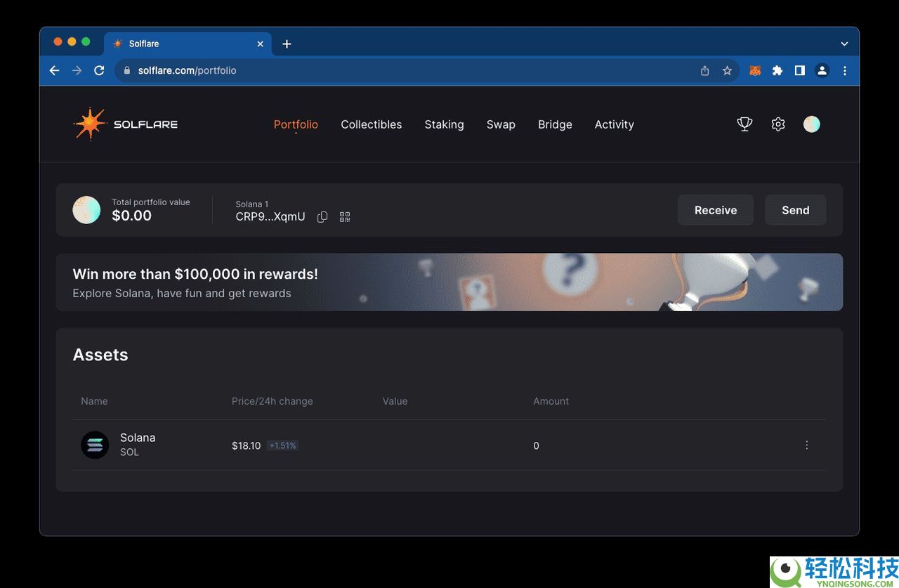
Task: Click the Solana SOL token logo
Action: [x=95, y=445]
